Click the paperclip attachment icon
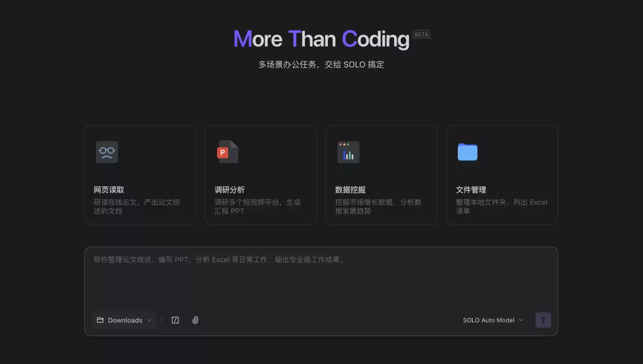 click(195, 320)
